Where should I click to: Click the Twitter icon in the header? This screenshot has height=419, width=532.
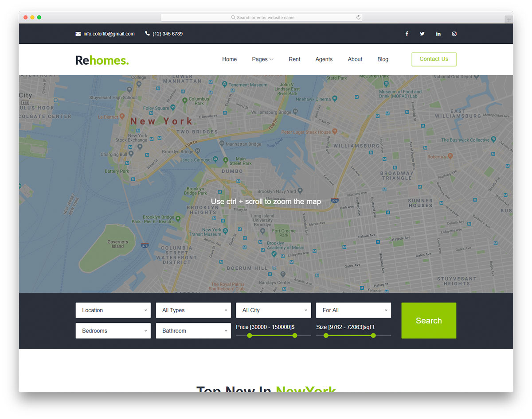(422, 34)
